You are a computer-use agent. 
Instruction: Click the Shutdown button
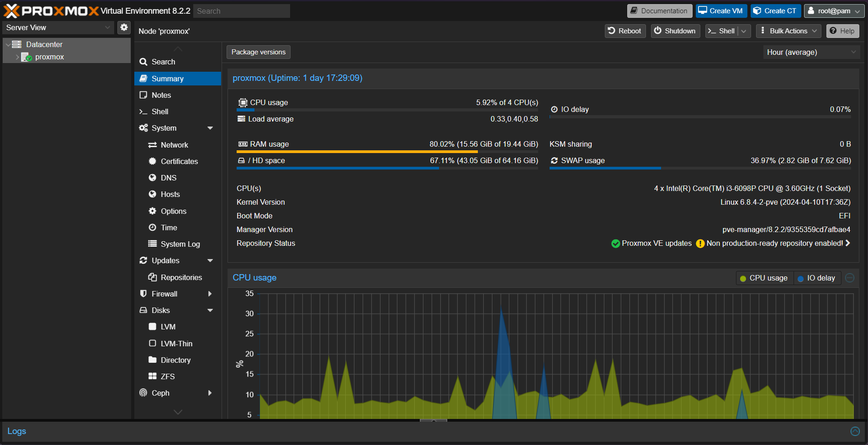[x=675, y=31]
